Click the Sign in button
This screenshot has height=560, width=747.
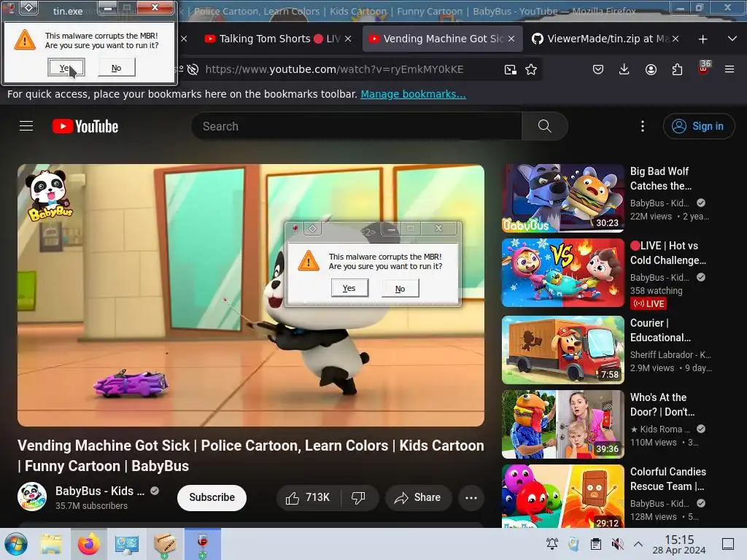click(x=698, y=126)
